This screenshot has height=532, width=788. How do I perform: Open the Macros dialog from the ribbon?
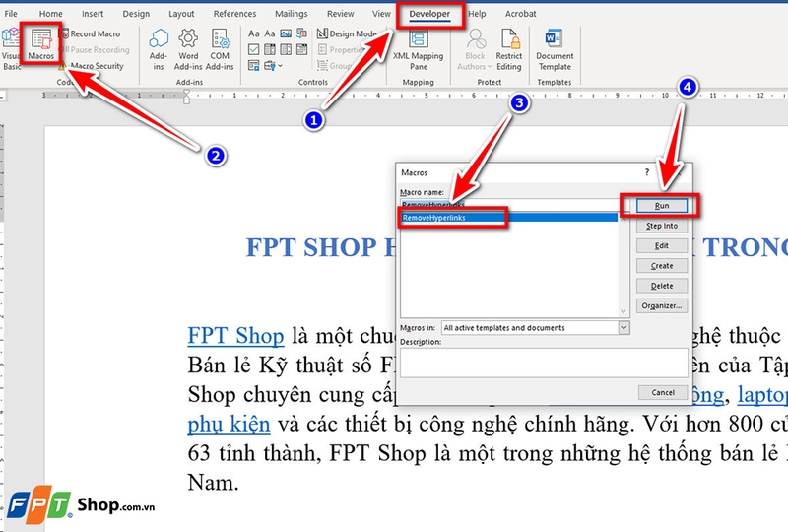pyautogui.click(x=40, y=45)
